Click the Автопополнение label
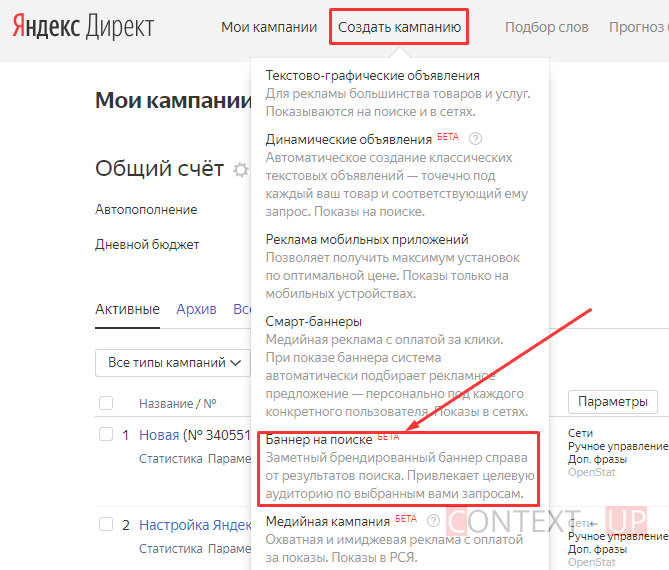669x570 pixels. [146, 209]
